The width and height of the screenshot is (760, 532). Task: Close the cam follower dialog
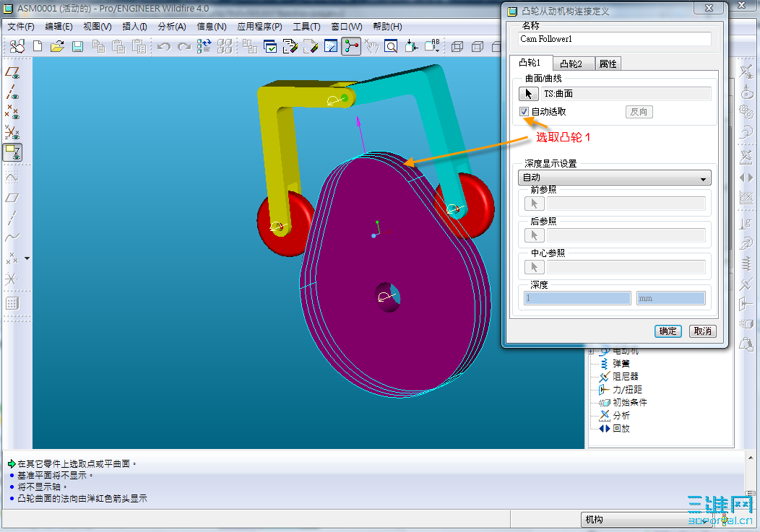click(709, 8)
